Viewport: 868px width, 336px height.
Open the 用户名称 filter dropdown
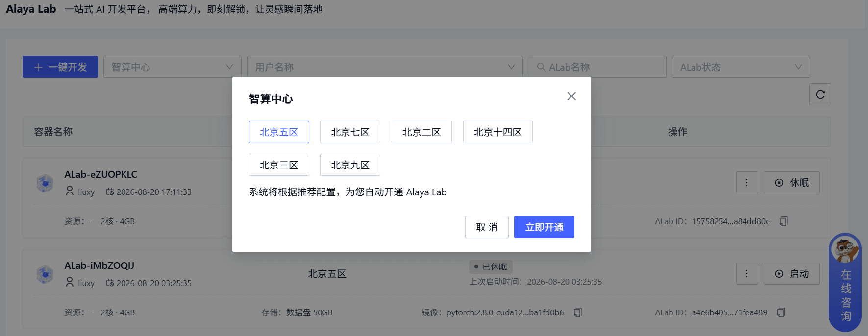click(385, 67)
